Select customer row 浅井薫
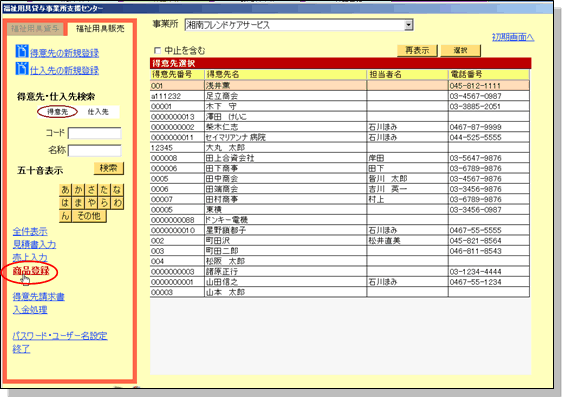The height and width of the screenshot is (397, 562). (x=339, y=86)
